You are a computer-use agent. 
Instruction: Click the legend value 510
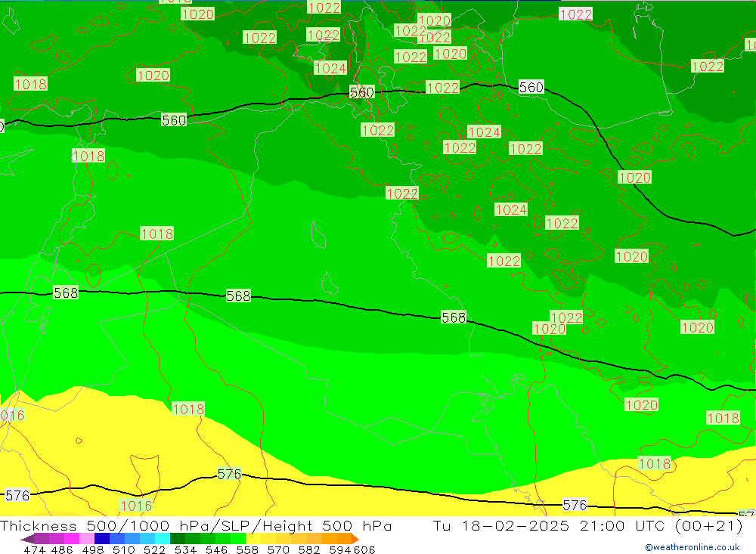coord(124,549)
